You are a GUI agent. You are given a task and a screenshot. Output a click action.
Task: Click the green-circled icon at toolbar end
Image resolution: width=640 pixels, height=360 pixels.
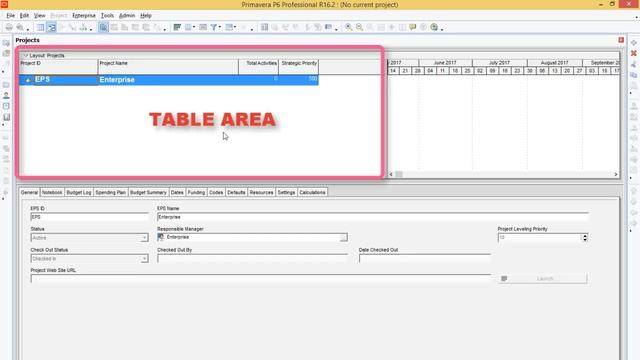click(434, 27)
